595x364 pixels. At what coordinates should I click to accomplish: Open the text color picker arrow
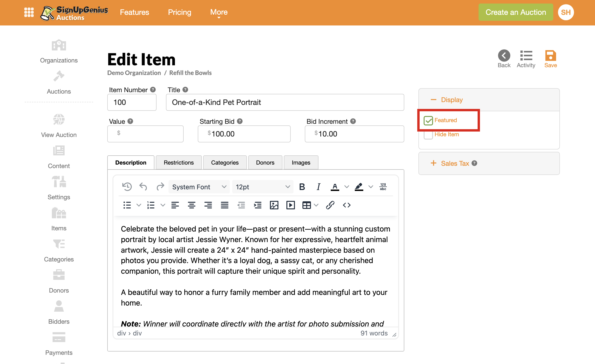347,187
